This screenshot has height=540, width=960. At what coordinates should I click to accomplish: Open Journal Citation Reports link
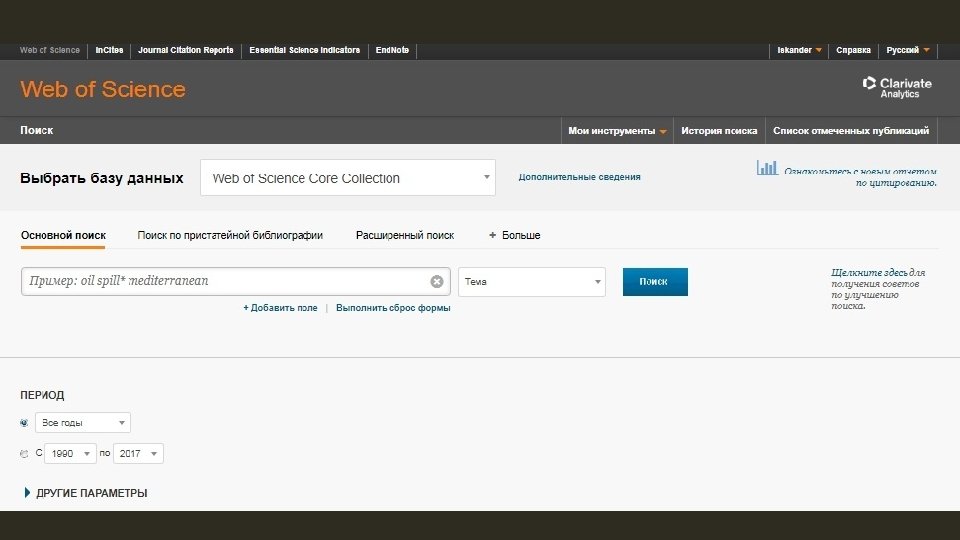point(186,50)
